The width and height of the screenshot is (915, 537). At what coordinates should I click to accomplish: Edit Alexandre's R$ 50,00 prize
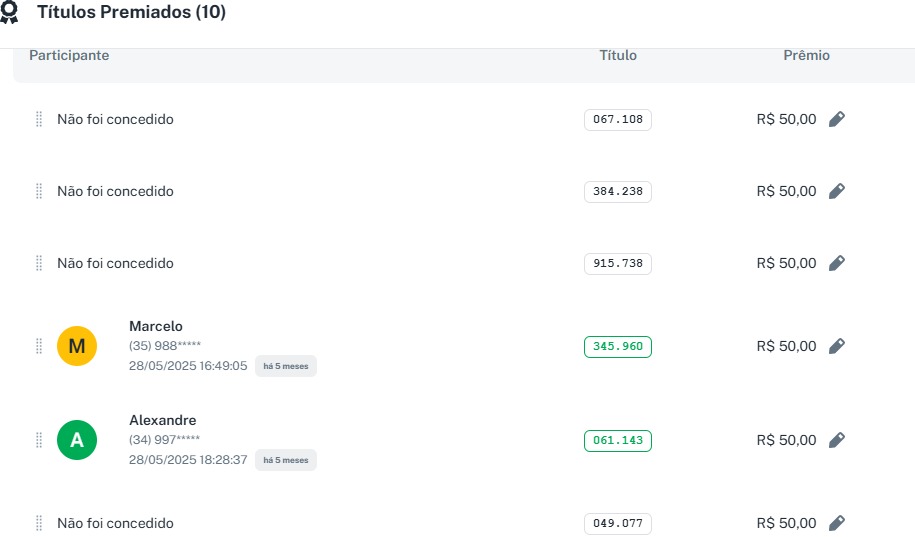837,440
